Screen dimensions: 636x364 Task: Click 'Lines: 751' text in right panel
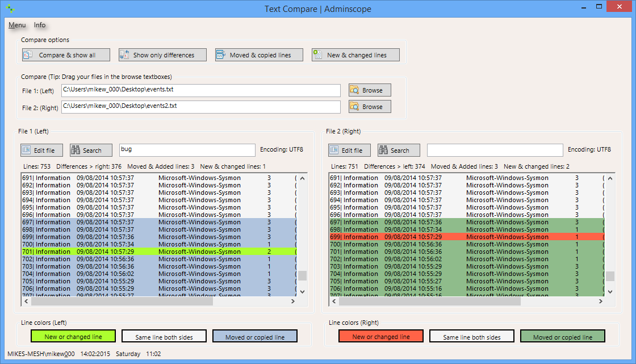(344, 166)
